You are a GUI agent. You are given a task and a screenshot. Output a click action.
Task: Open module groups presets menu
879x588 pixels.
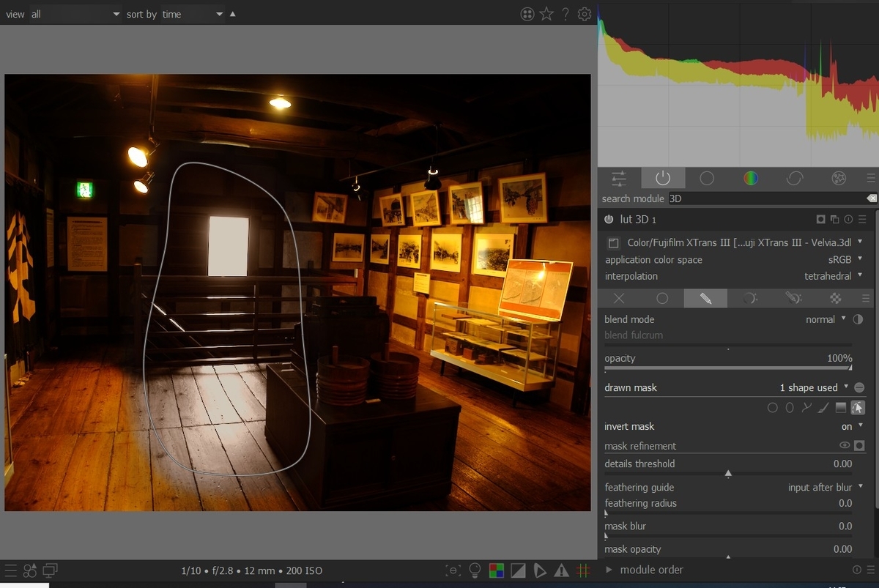[870, 178]
